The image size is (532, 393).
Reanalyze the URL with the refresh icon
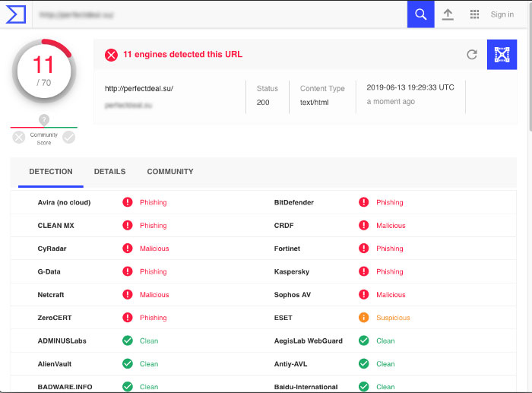pyautogui.click(x=472, y=54)
